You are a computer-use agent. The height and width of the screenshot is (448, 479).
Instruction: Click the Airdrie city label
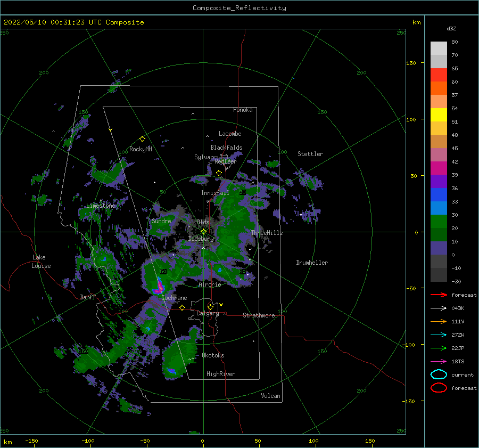pyautogui.click(x=210, y=284)
